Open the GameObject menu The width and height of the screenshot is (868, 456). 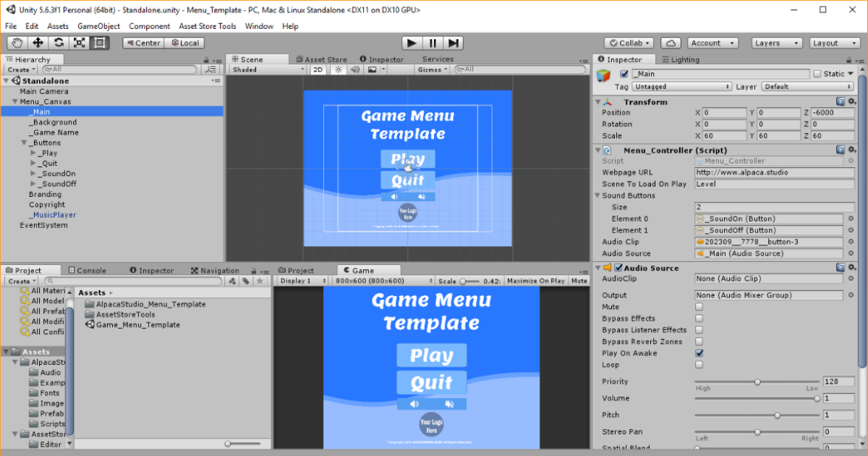pyautogui.click(x=98, y=26)
